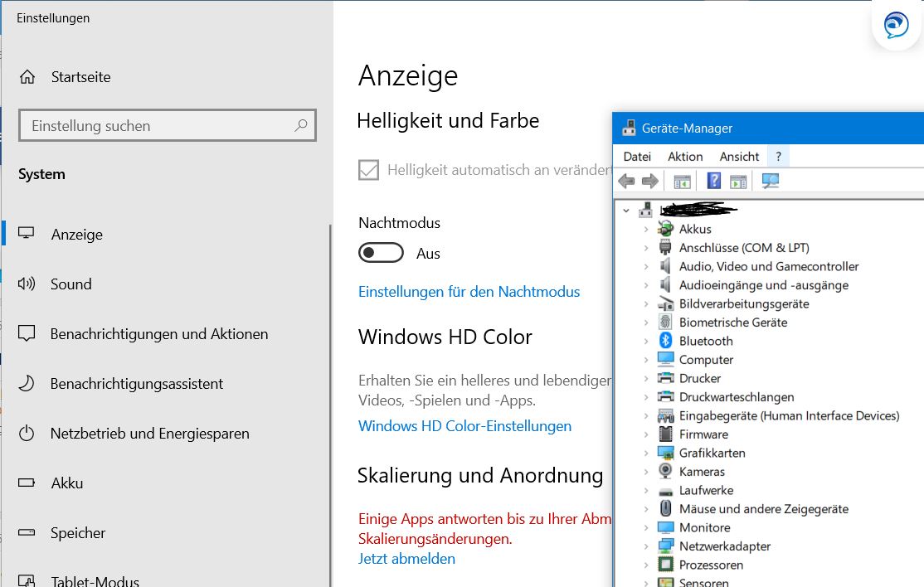The width and height of the screenshot is (924, 587).
Task: Click the Sound speaker icon in sidebar
Action: pyautogui.click(x=27, y=284)
